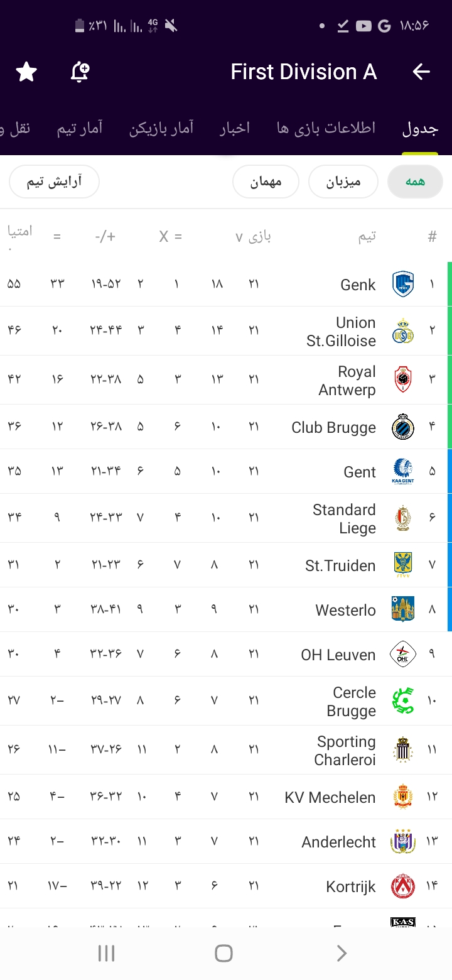The height and width of the screenshot is (980, 452).
Task: Open recent apps from navigation bar
Action: click(x=106, y=953)
